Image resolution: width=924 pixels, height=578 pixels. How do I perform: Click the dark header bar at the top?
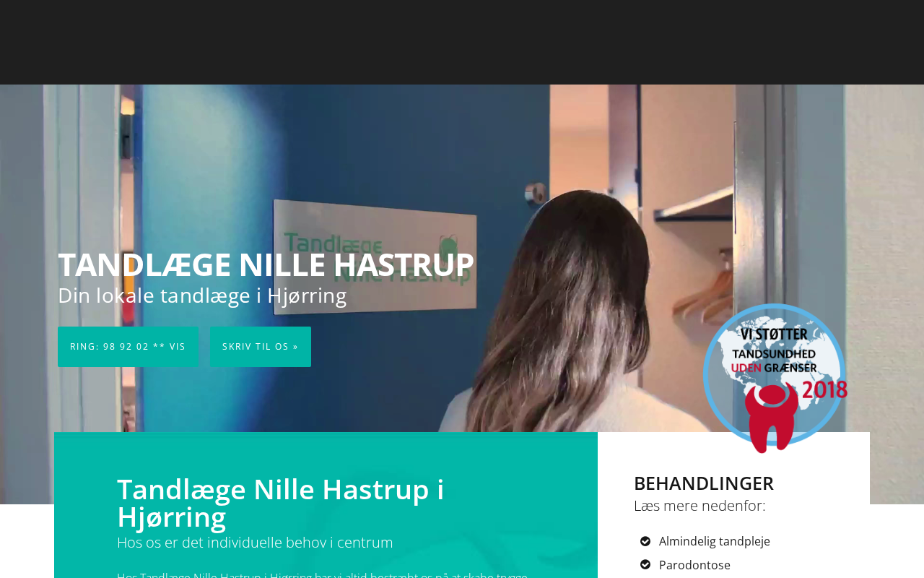point(462,42)
